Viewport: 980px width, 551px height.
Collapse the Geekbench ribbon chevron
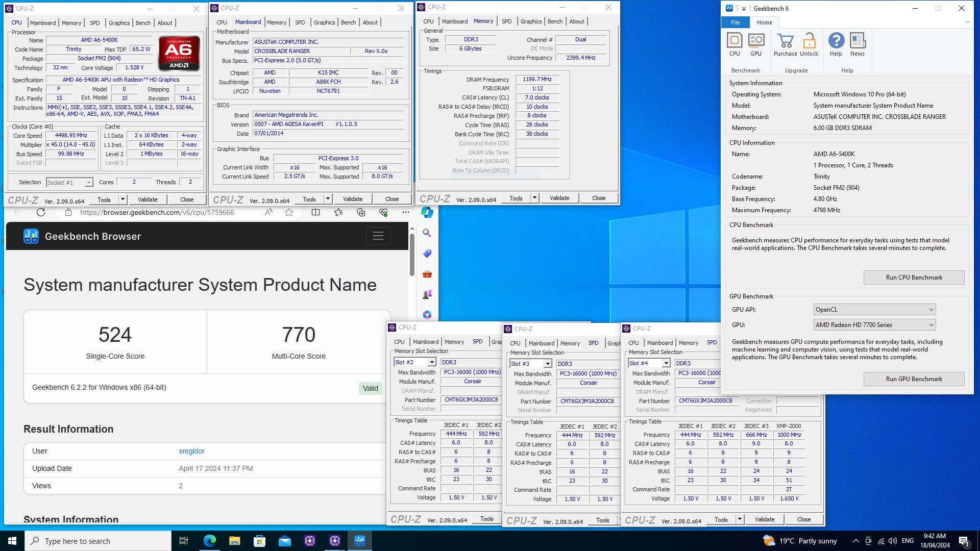(967, 22)
